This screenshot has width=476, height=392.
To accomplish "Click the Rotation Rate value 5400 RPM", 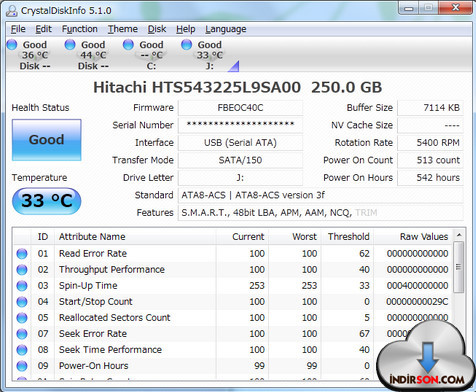I will [x=430, y=143].
